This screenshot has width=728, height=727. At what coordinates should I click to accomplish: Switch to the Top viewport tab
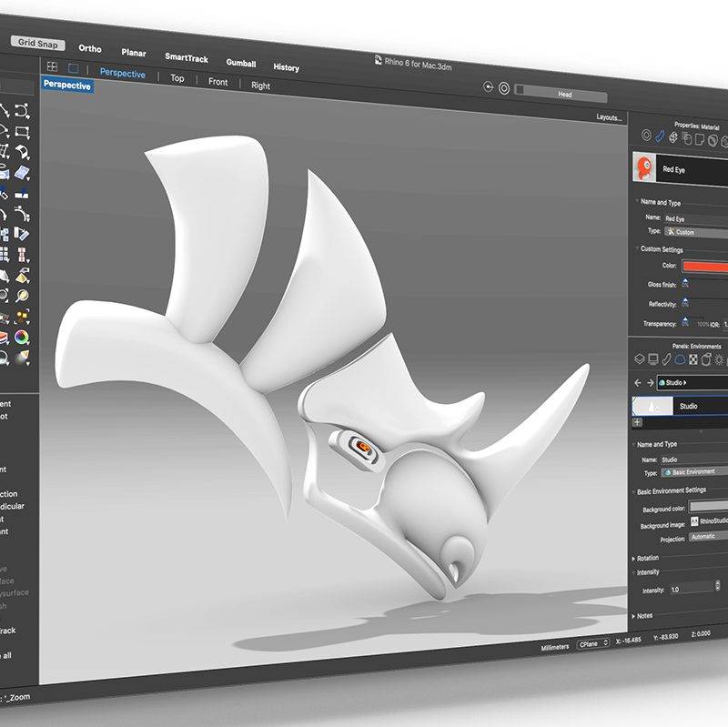coord(177,79)
